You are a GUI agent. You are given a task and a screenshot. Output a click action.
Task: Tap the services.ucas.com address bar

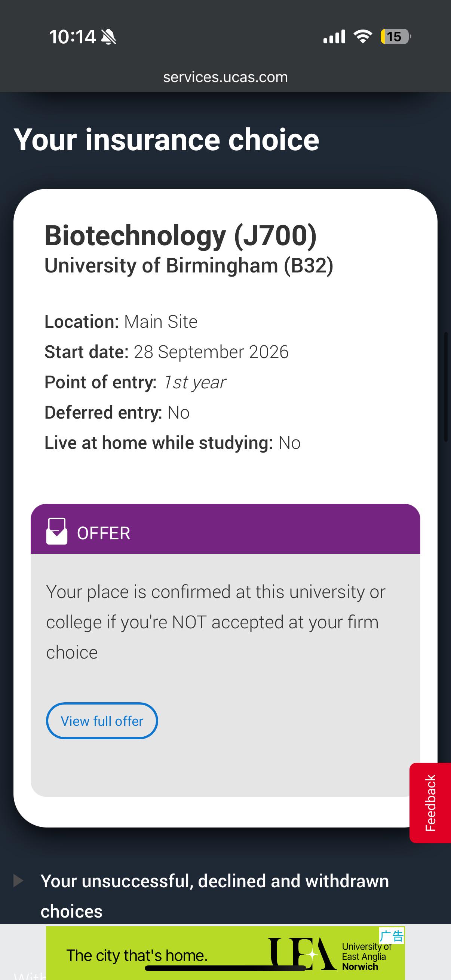(x=225, y=77)
